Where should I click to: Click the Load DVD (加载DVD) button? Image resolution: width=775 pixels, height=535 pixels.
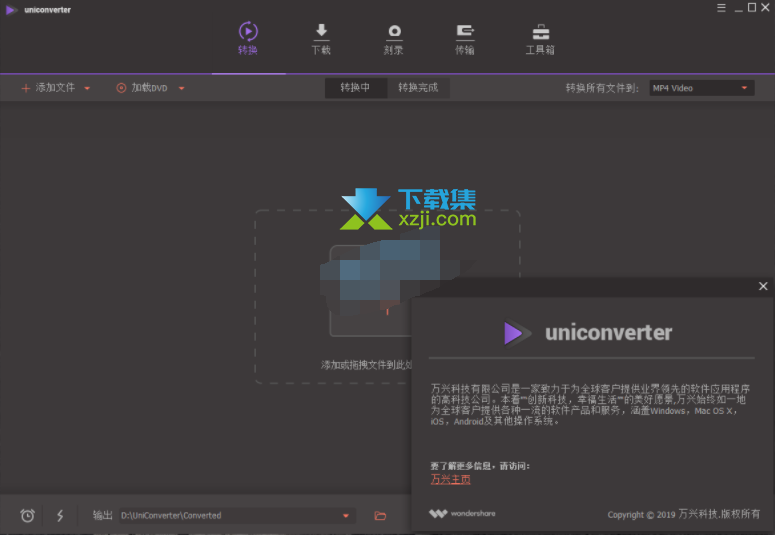(142, 88)
